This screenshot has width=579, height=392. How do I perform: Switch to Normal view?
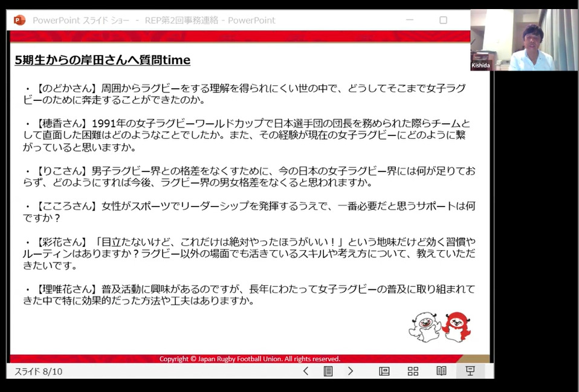coord(384,371)
